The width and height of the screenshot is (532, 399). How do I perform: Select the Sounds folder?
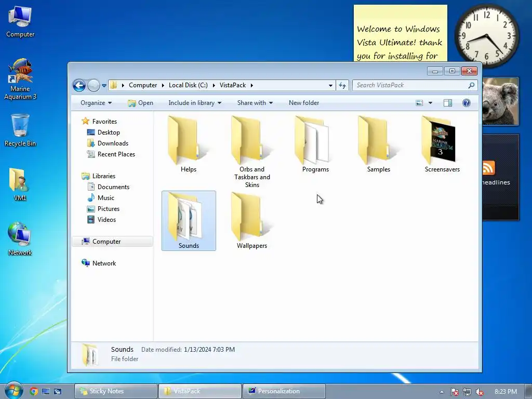[189, 221]
